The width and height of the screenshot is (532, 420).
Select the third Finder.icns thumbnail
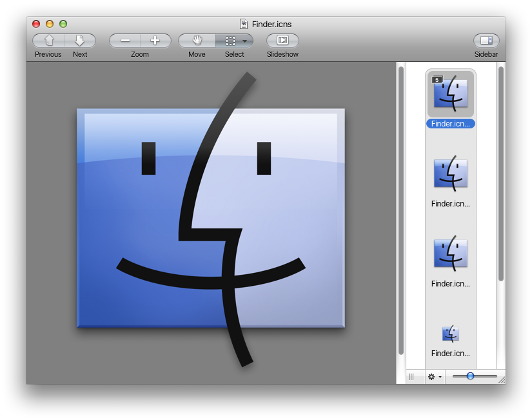(x=450, y=254)
